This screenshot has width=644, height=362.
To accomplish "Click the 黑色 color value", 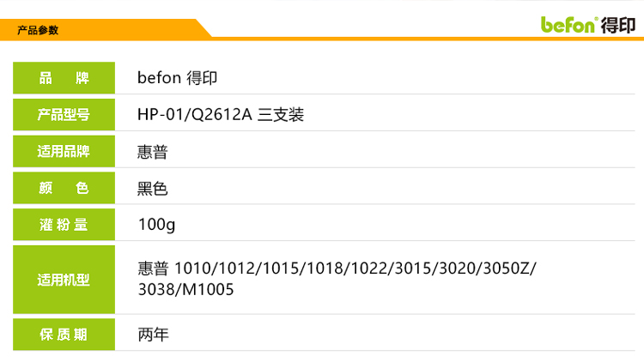I will click(x=153, y=190).
